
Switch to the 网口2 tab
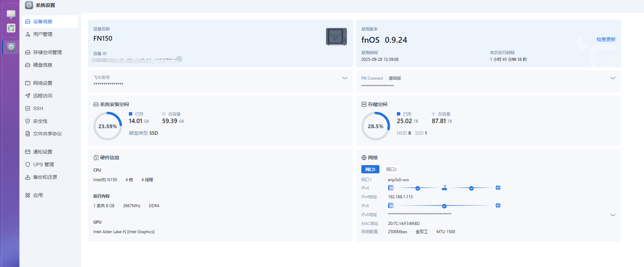[x=391, y=169]
